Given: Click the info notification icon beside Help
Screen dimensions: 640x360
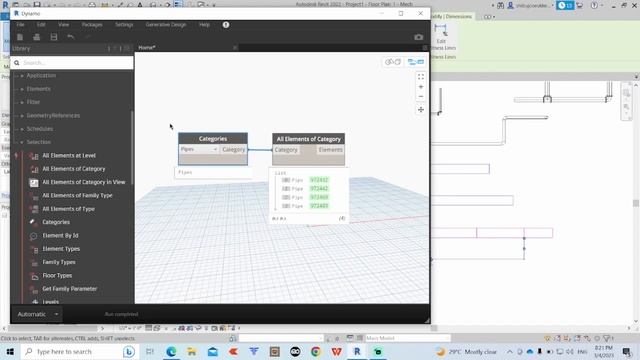Looking at the screenshot, I should pyautogui.click(x=226, y=25).
